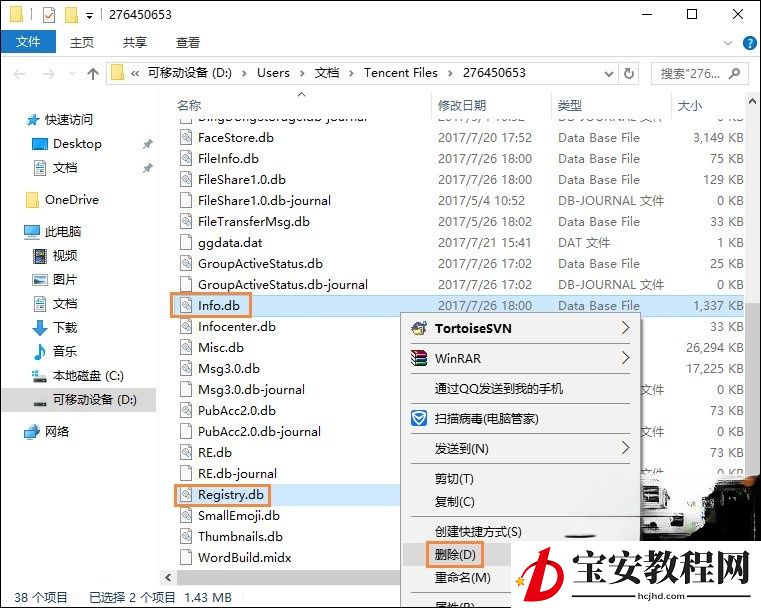The width and height of the screenshot is (761, 608).
Task: Select the Msg3.0.db file
Action: click(229, 368)
